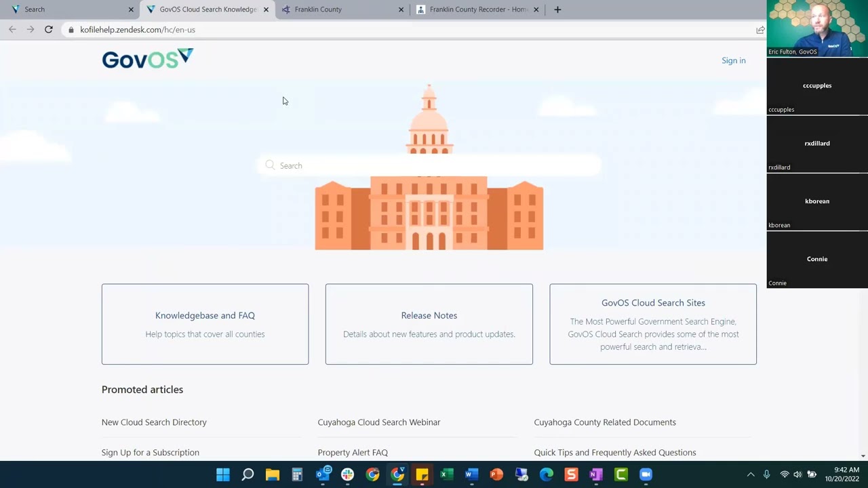The height and width of the screenshot is (488, 868).
Task: Launch Calculator from taskbar
Action: [x=297, y=474]
